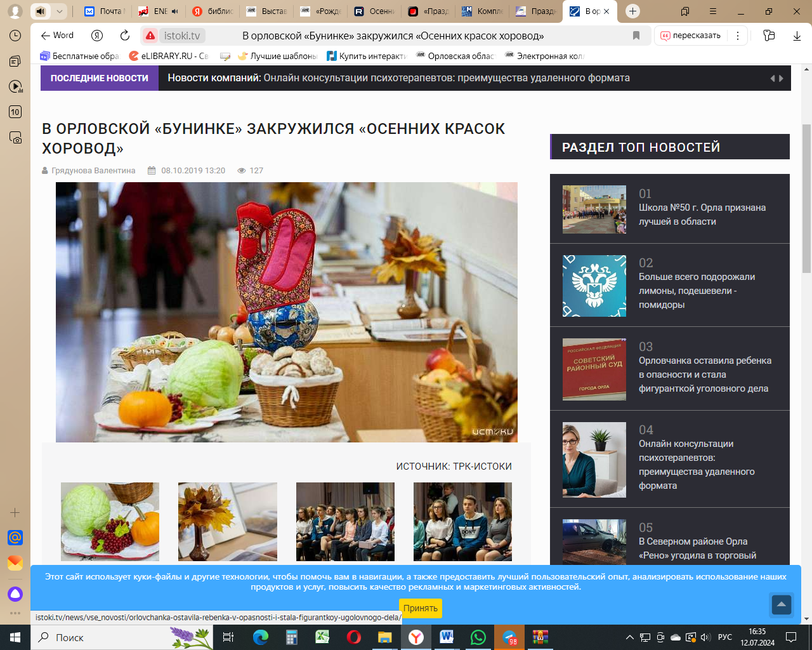The image size is (812, 650).
Task: Show hidden system tray icons
Action: coord(629,637)
